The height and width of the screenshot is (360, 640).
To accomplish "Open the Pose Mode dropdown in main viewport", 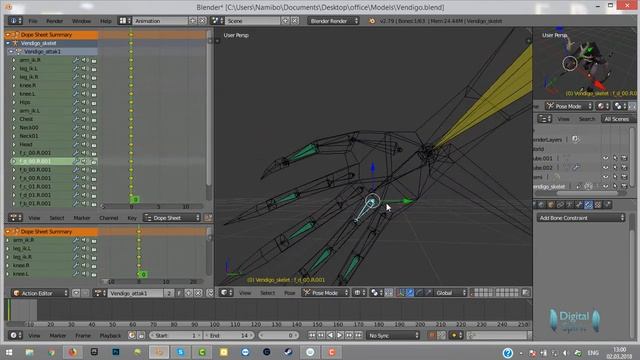I will coord(325,292).
